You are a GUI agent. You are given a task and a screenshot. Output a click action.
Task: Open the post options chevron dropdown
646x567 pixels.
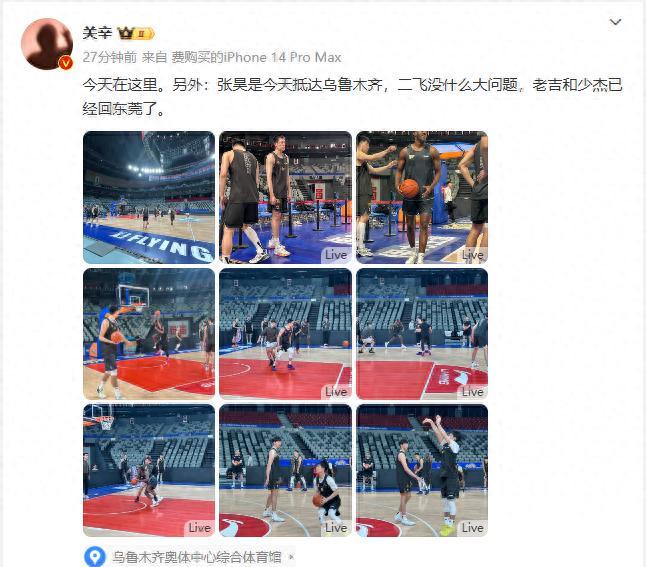pyautogui.click(x=615, y=22)
